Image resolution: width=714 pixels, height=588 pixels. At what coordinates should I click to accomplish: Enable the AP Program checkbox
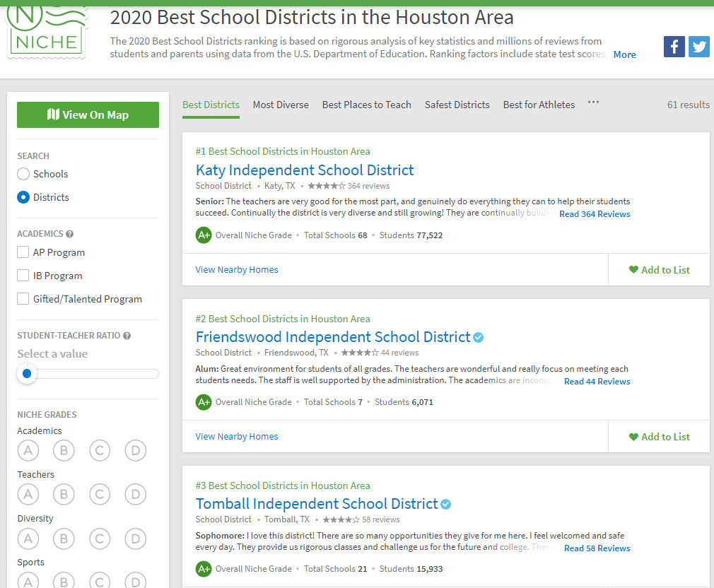(23, 252)
